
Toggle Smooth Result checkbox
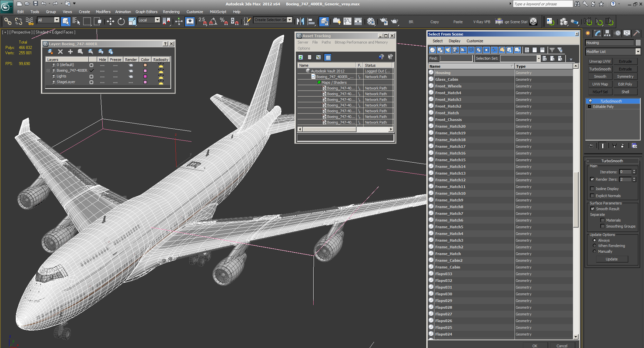pyautogui.click(x=592, y=209)
